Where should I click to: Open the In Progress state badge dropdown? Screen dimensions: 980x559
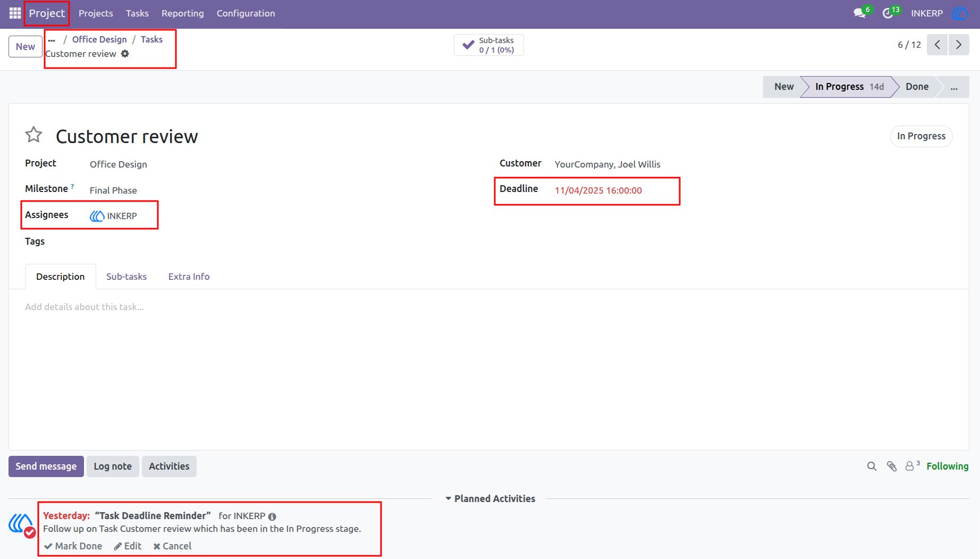coord(921,136)
